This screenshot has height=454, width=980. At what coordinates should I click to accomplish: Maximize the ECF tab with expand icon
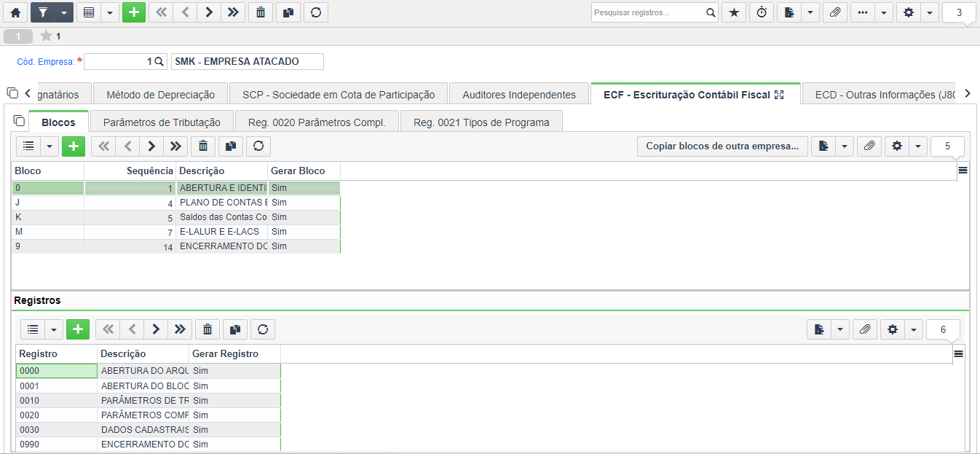(x=779, y=95)
